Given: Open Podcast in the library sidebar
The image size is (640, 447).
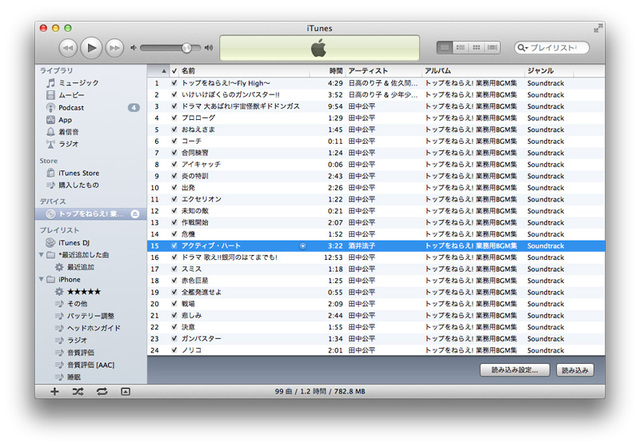Looking at the screenshot, I should (72, 107).
